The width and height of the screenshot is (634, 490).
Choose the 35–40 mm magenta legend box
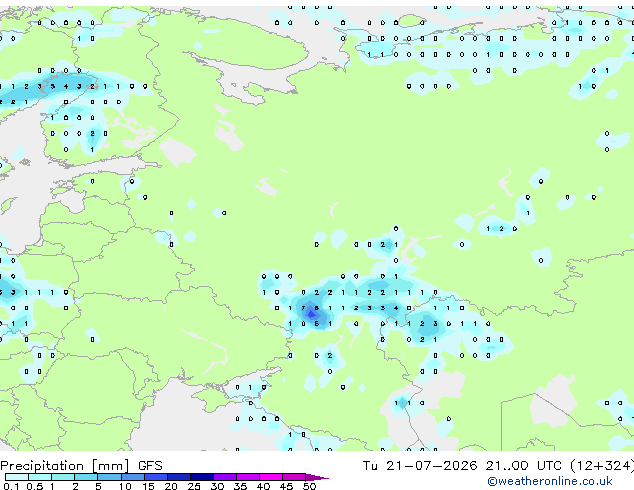248,477
